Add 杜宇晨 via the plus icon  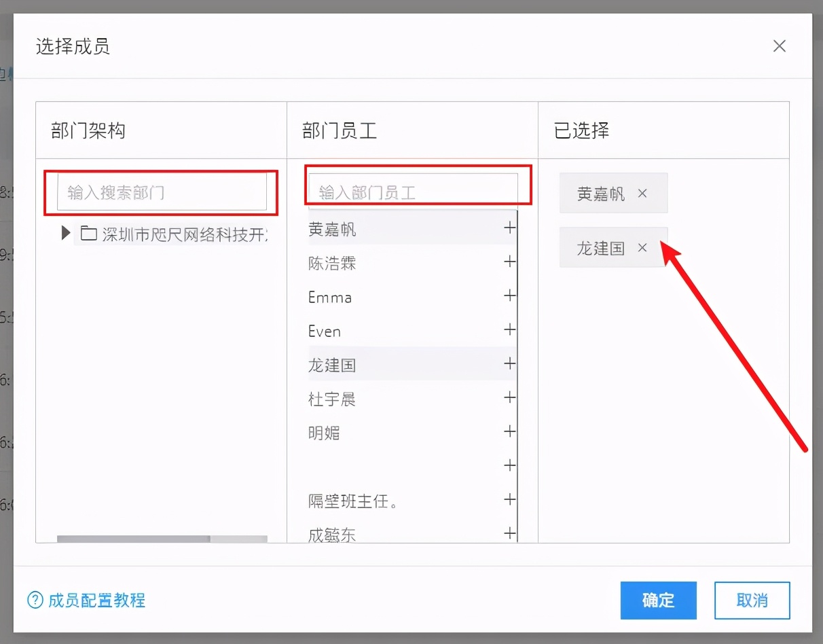[x=509, y=397]
